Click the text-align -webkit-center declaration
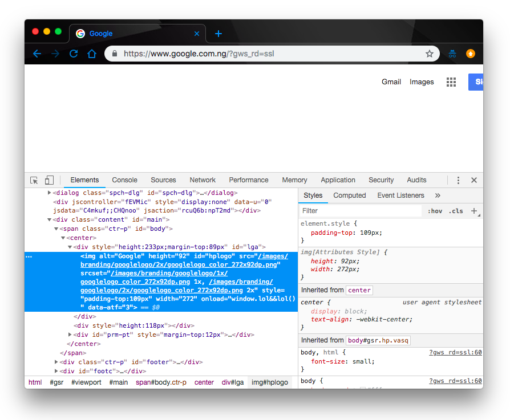Viewport: 510px width, 420px height. 362,319
